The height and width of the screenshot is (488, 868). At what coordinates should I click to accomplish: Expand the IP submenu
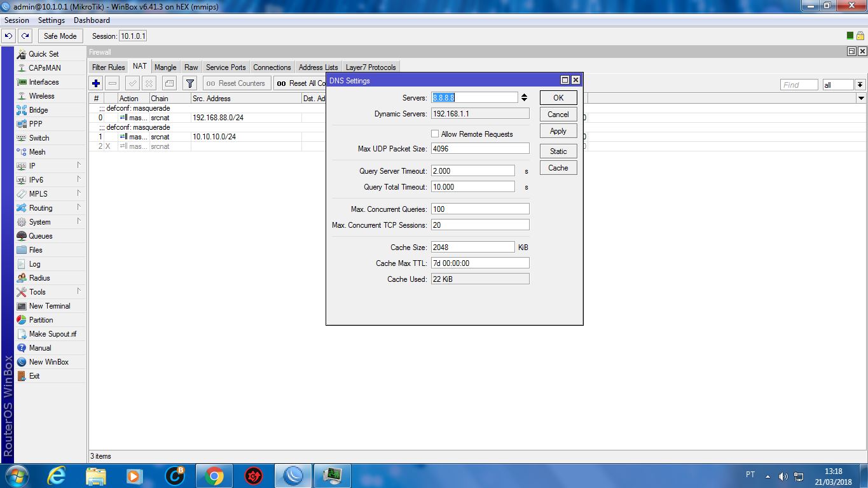pyautogui.click(x=50, y=166)
